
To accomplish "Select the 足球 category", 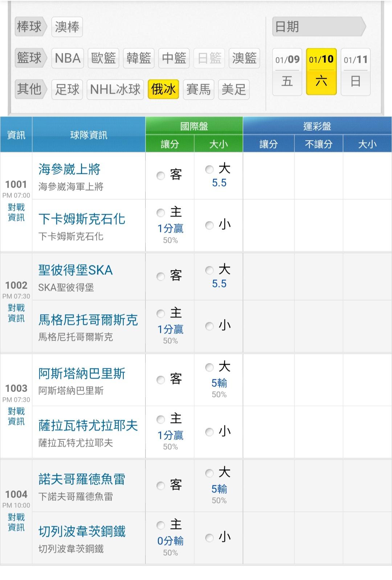I will click(x=67, y=89).
